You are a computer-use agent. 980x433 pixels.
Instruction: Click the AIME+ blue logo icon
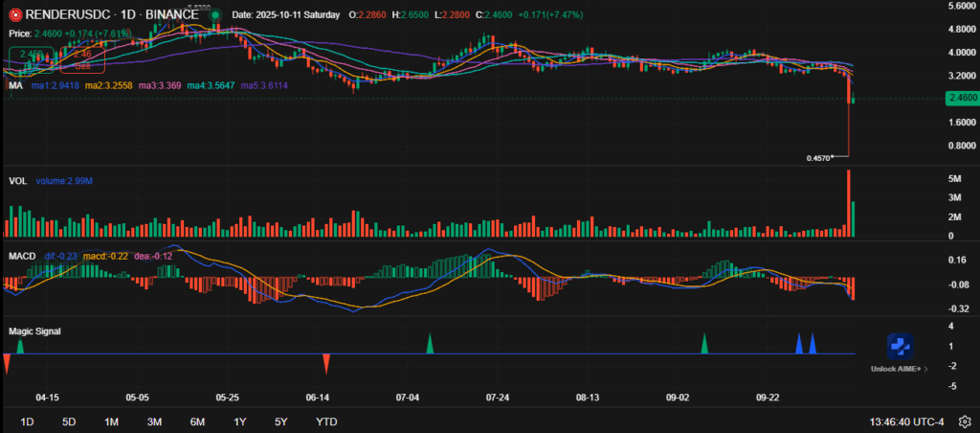tap(902, 348)
